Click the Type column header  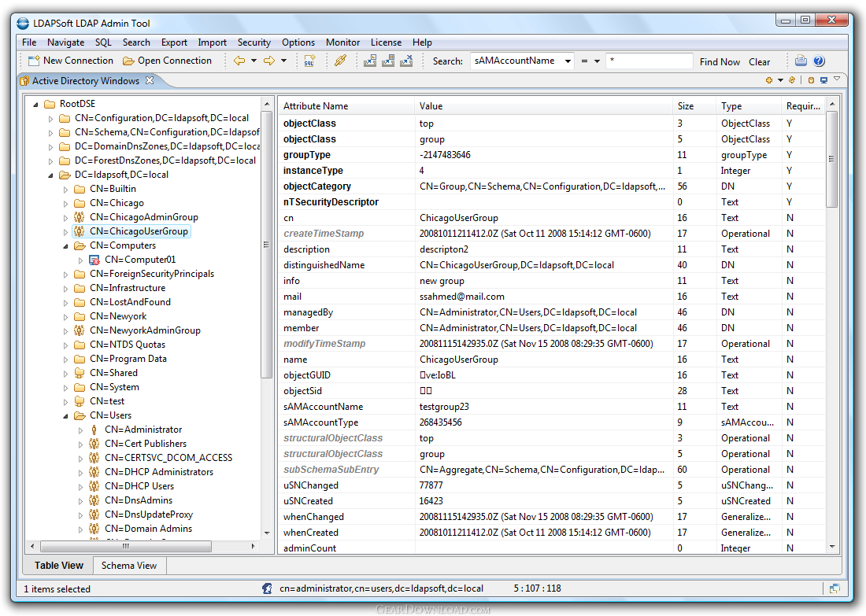click(x=749, y=106)
